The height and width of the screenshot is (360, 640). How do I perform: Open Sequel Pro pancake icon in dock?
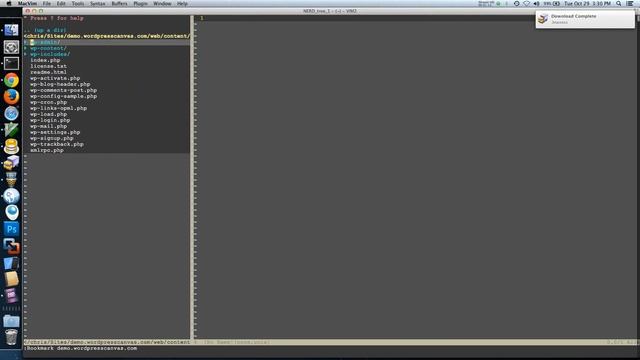pos(11,146)
